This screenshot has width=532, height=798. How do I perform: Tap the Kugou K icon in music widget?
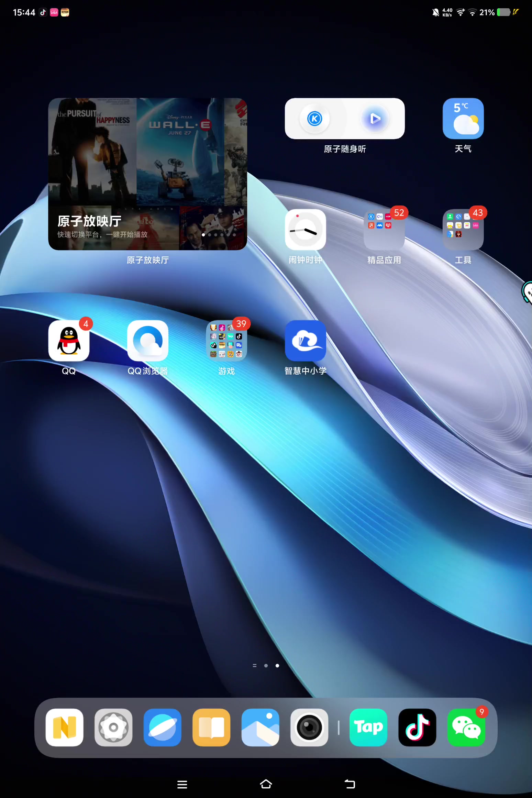pyautogui.click(x=314, y=119)
